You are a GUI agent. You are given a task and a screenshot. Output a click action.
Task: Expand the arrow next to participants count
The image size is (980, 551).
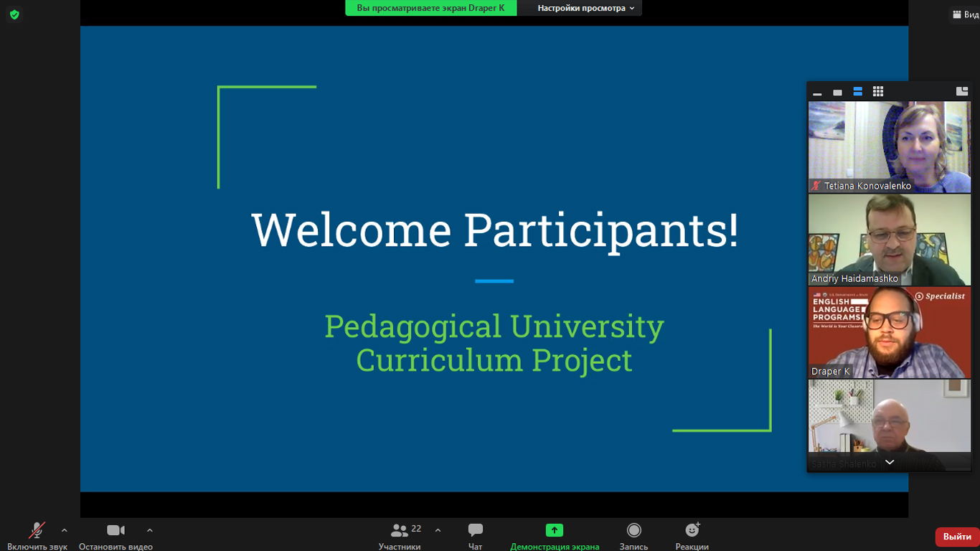[x=438, y=530]
